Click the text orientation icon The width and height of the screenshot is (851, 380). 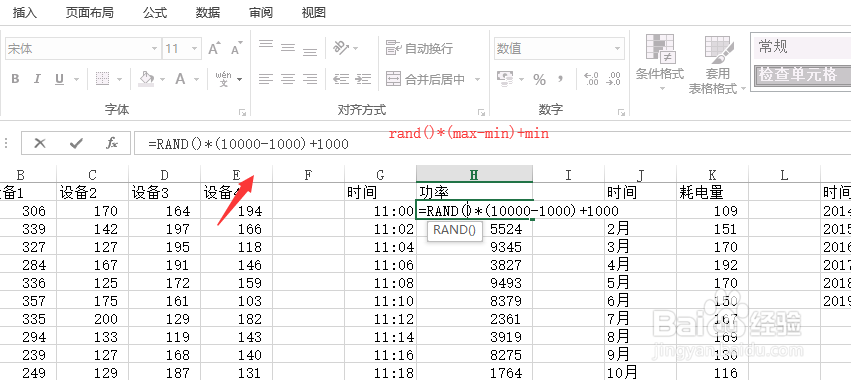point(341,47)
